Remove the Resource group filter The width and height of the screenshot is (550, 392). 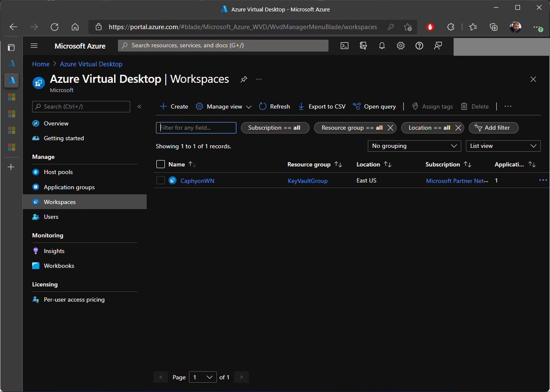tap(390, 128)
